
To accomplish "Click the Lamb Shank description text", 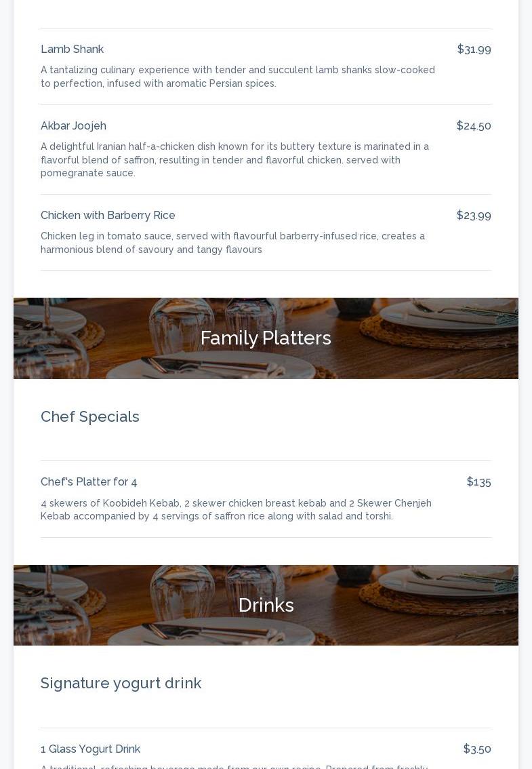I will [x=237, y=77].
